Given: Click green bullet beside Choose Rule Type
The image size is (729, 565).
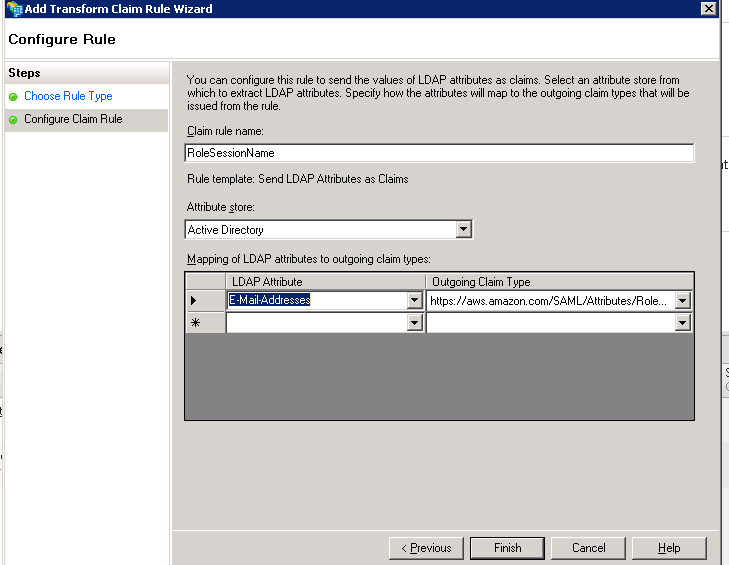Looking at the screenshot, I should point(13,97).
